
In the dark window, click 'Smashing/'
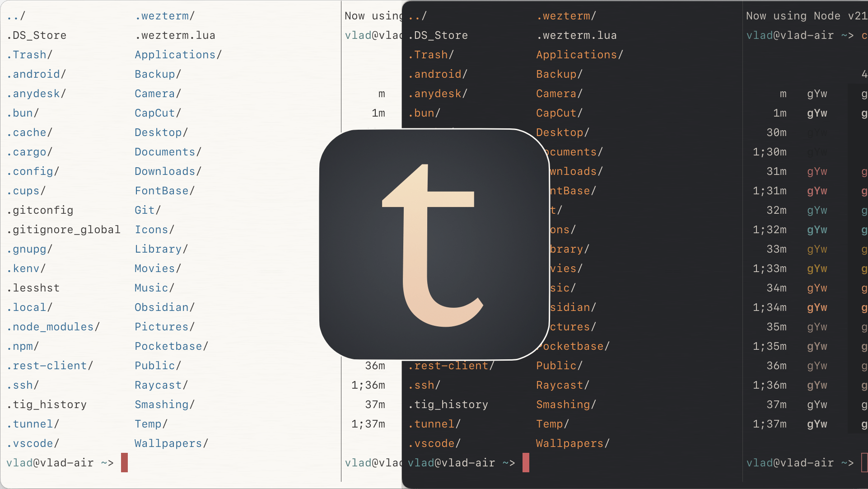pos(566,404)
